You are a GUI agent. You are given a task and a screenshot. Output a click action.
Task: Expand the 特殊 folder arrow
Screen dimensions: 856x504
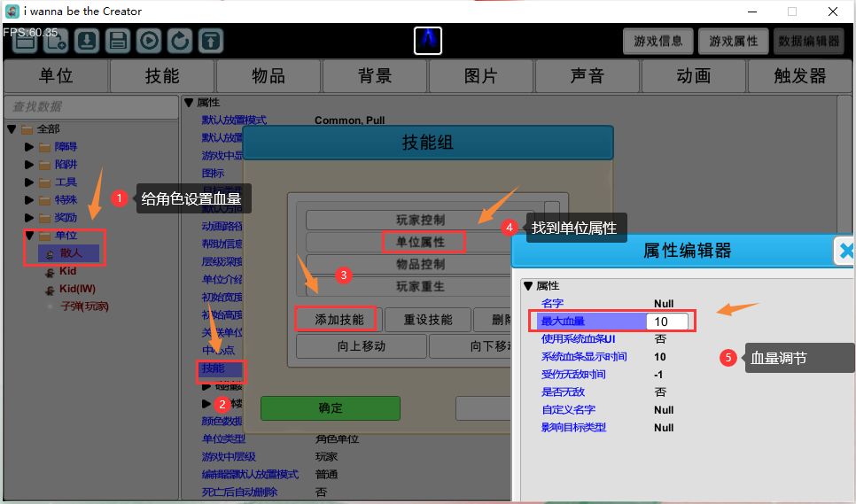pyautogui.click(x=29, y=200)
